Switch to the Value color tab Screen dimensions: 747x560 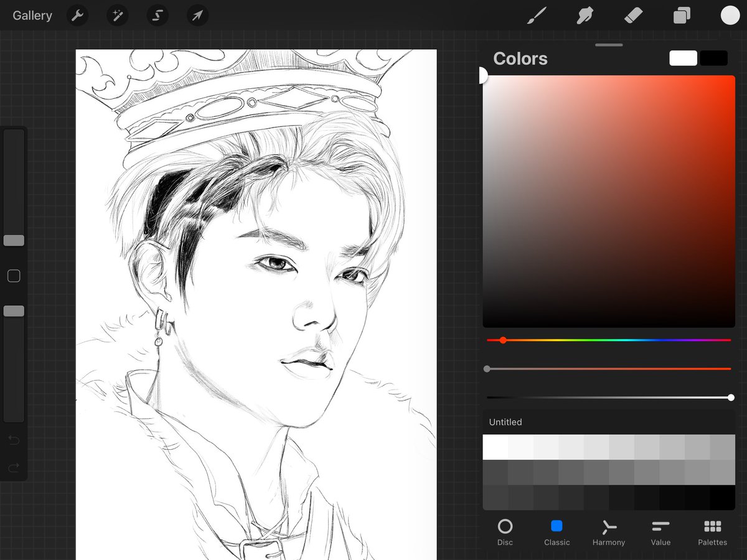pos(660,533)
